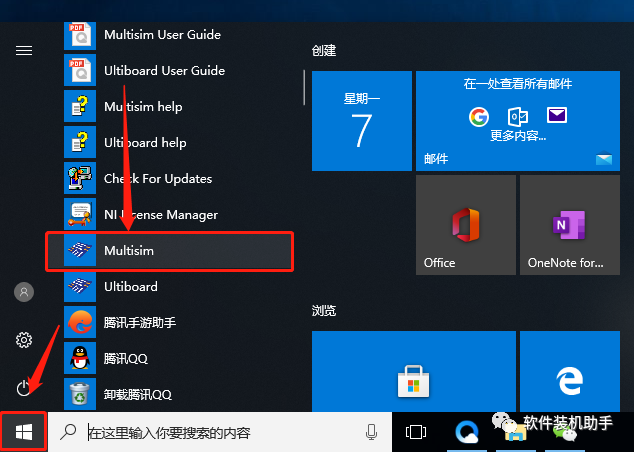
Task: Open Settings via the gear icon
Action: pyautogui.click(x=24, y=340)
